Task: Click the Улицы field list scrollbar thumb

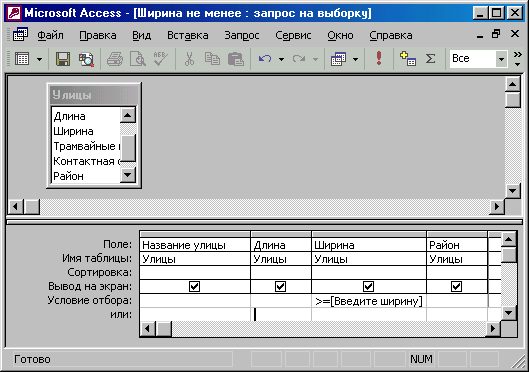Action: [128, 148]
